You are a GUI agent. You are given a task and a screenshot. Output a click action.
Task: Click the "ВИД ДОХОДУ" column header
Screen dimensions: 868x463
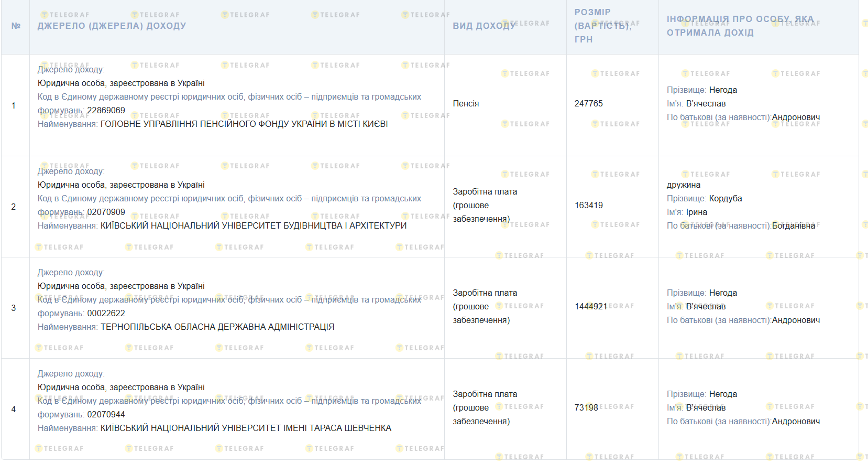484,26
